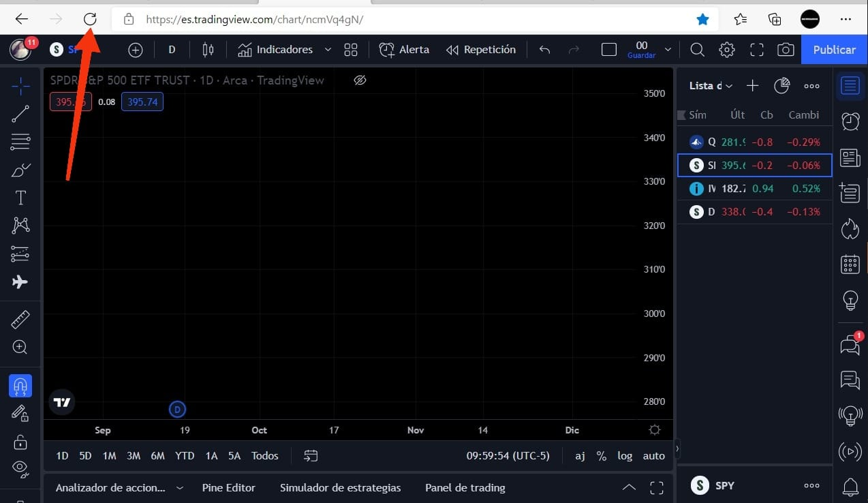Select the trend line drawing tool
Image resolution: width=868 pixels, height=503 pixels.
pos(20,114)
